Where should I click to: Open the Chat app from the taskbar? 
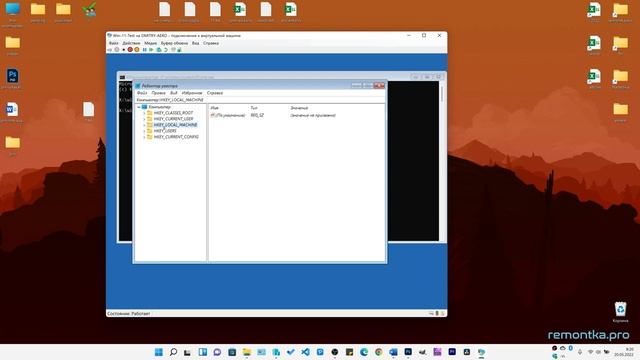[x=217, y=352]
